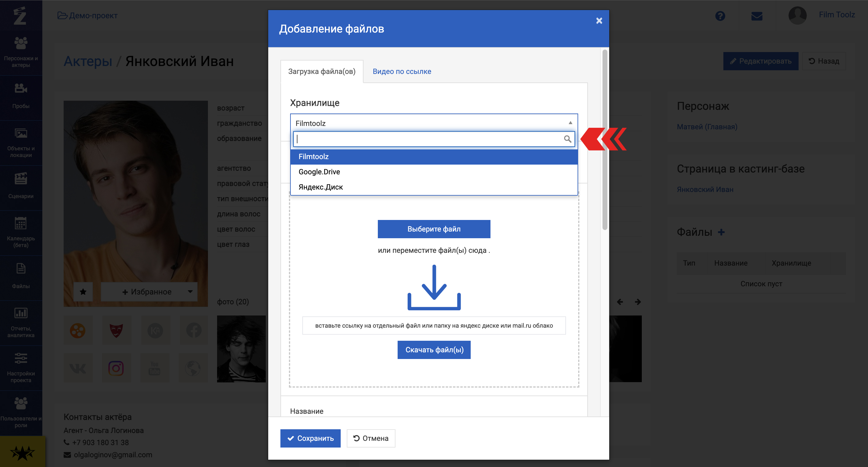Open Объекты и локации sidebar section
The height and width of the screenshot is (467, 868).
coord(21,142)
